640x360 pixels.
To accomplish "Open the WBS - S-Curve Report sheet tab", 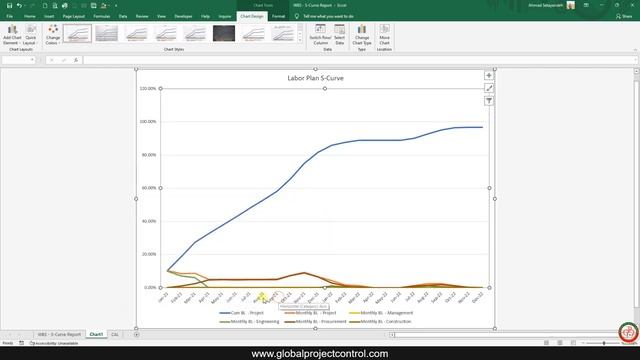I will (59, 334).
